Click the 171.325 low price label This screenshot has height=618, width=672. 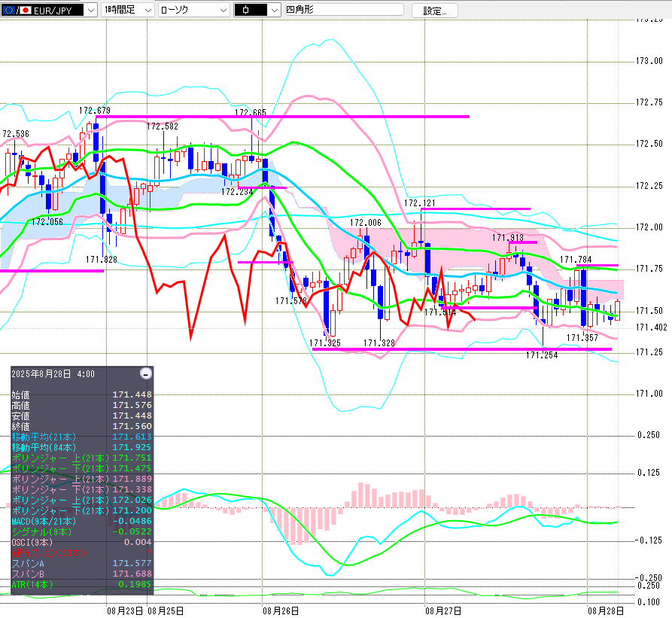click(x=325, y=342)
